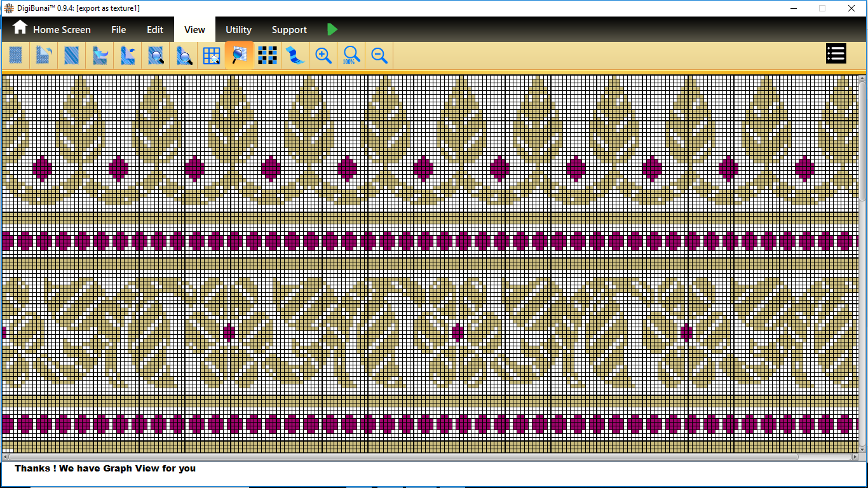
Task: Toggle the highlighted Graph View icon
Action: click(240, 56)
